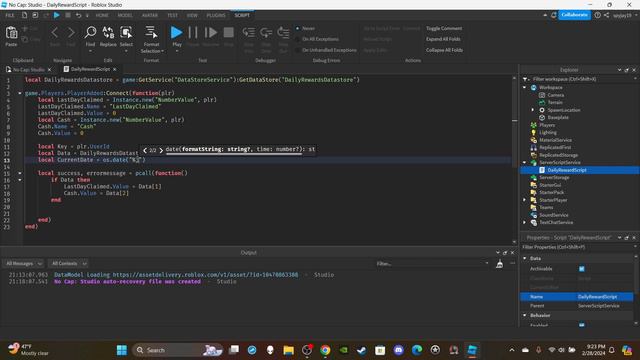The height and width of the screenshot is (360, 640).
Task: Show next signature in autocomplete tooltip
Action: [x=161, y=150]
